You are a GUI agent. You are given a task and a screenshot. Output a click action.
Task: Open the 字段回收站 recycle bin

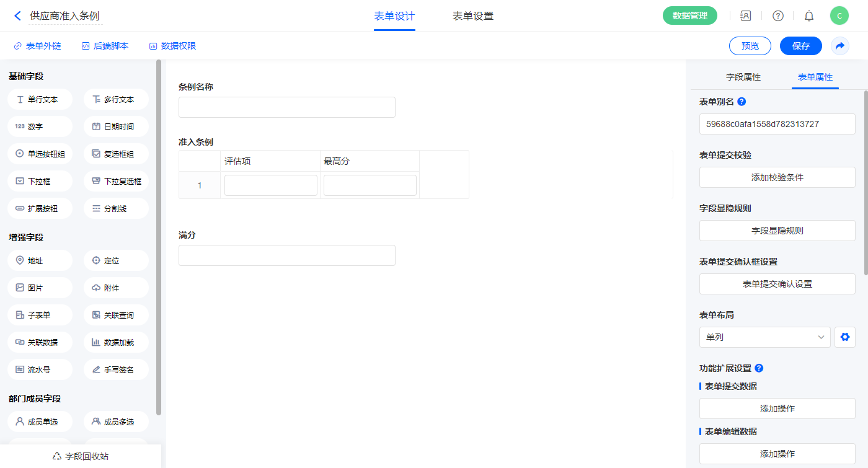[81, 456]
